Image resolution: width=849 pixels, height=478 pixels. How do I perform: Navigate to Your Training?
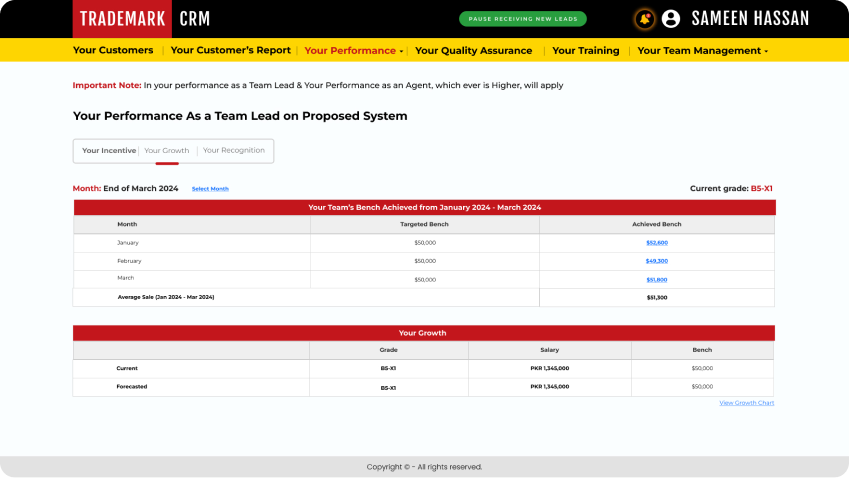[585, 51]
